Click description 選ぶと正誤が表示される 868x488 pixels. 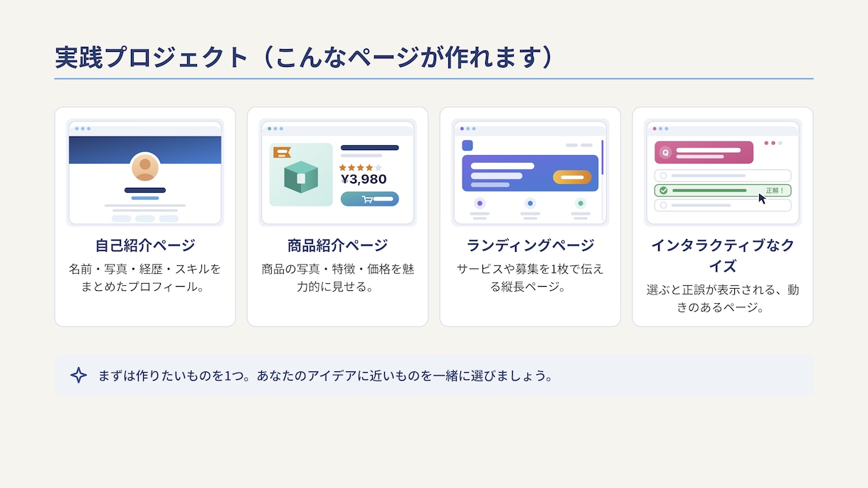pos(723,299)
